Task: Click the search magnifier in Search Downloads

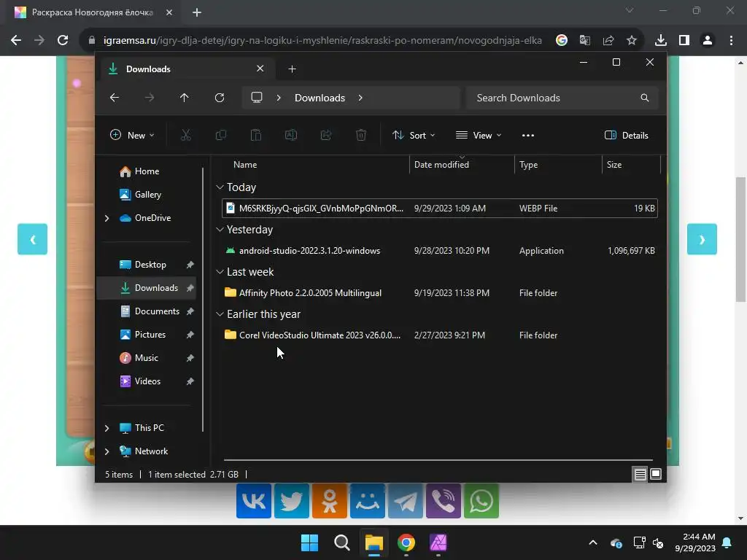Action: pyautogui.click(x=645, y=98)
